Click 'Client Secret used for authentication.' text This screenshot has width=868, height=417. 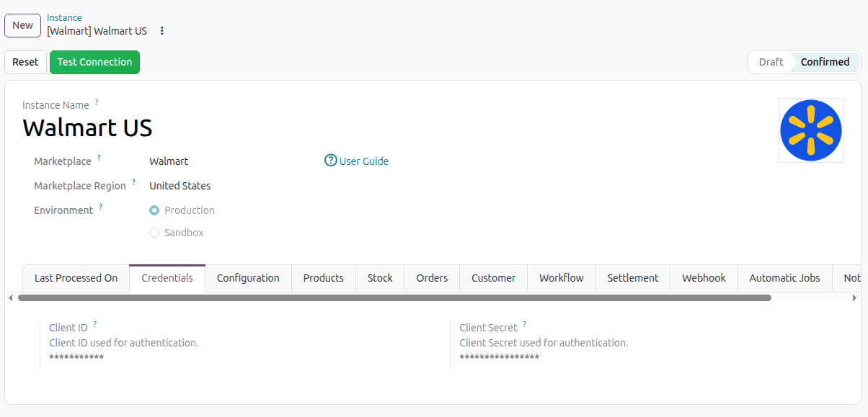544,343
